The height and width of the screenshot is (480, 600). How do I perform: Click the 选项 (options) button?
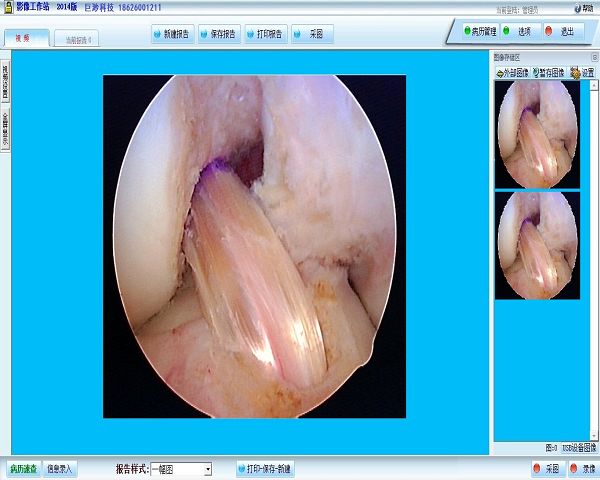(524, 31)
